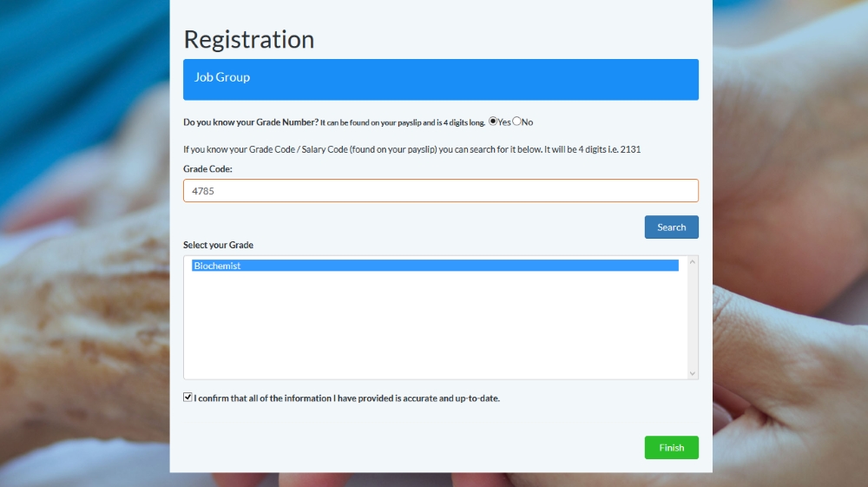868x487 pixels.
Task: Click the blue Search button
Action: point(672,227)
